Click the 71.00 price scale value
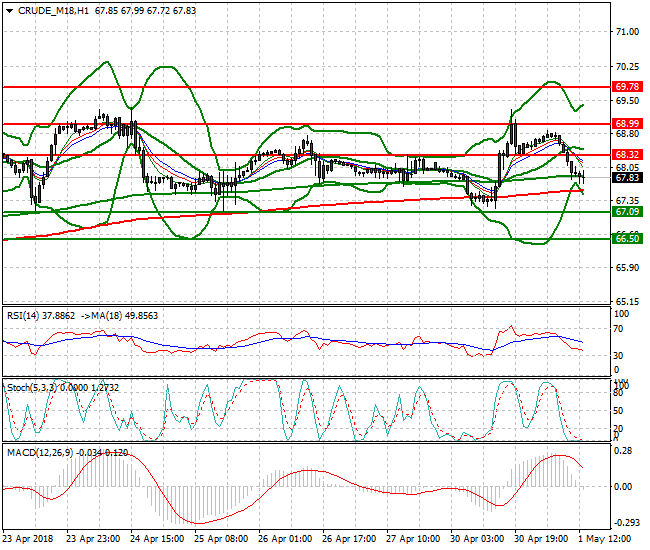 627,32
